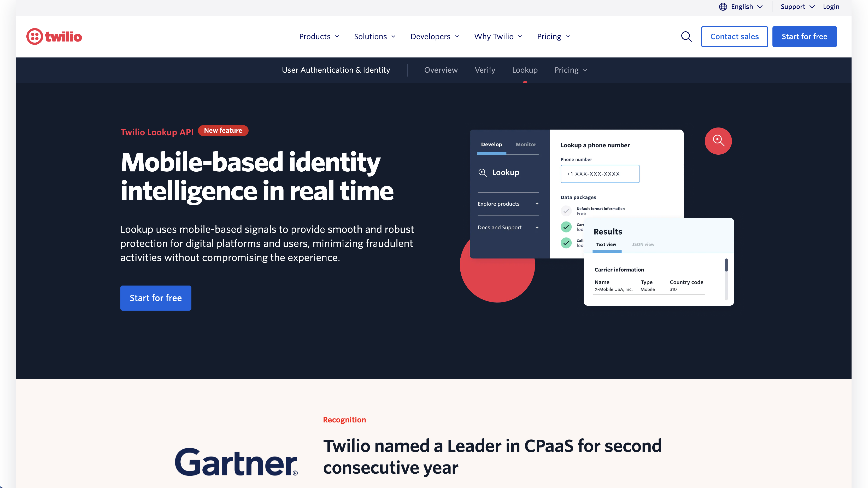Toggle the Default format information checkmark
868x488 pixels.
coord(566,211)
